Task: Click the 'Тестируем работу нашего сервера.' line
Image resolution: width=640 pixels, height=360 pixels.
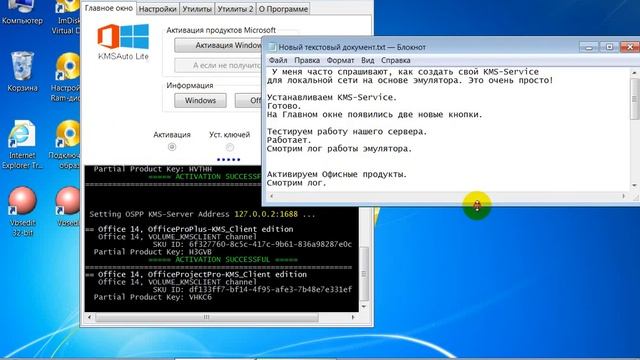Action: (347, 131)
